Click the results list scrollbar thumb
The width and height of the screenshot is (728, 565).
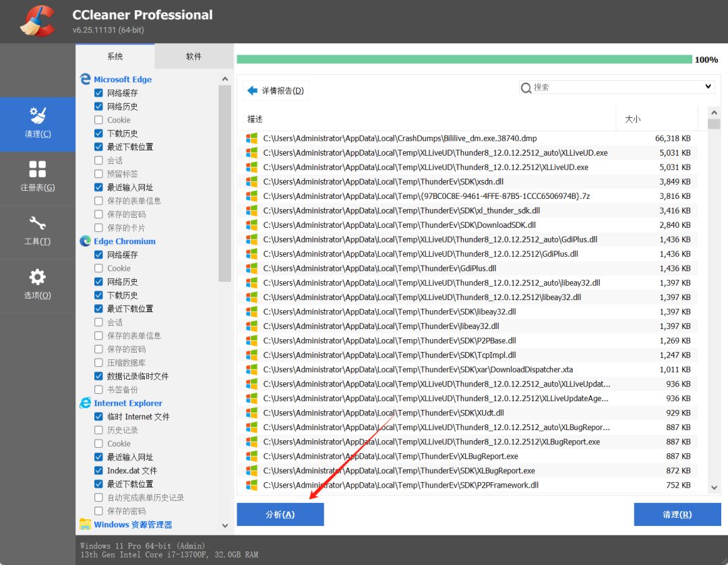(x=714, y=124)
